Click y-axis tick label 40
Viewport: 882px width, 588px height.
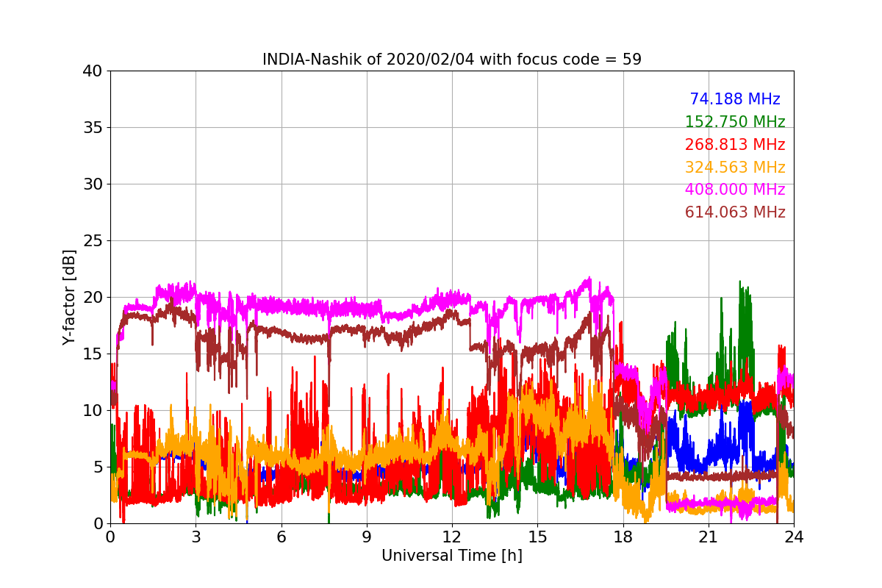(x=93, y=71)
